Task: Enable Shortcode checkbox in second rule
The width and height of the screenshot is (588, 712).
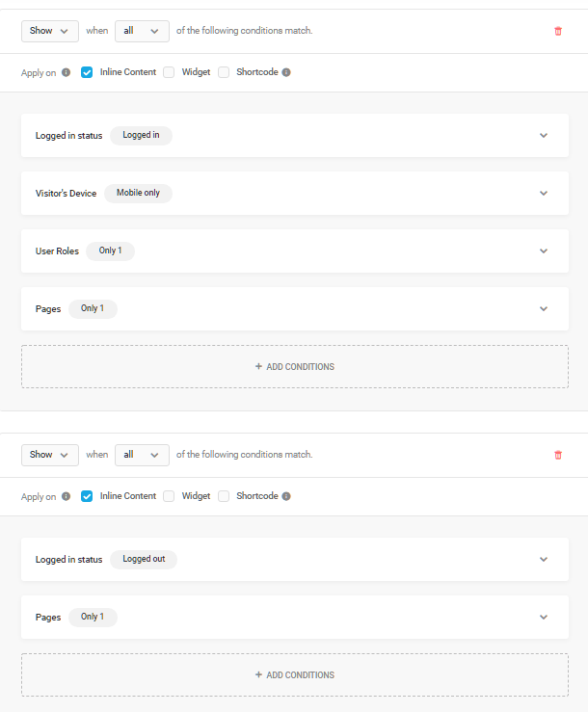Action: click(x=224, y=496)
